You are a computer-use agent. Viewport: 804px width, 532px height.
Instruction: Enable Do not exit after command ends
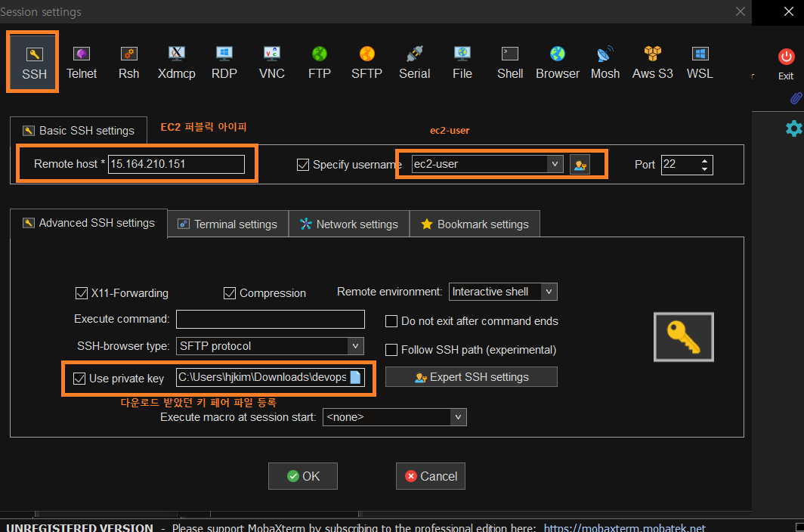(x=391, y=321)
